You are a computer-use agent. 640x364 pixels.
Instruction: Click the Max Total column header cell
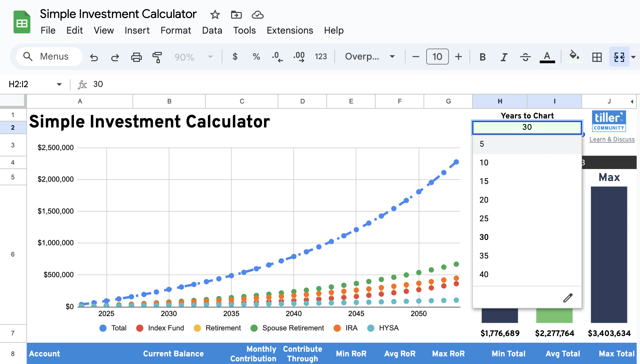[609, 354]
